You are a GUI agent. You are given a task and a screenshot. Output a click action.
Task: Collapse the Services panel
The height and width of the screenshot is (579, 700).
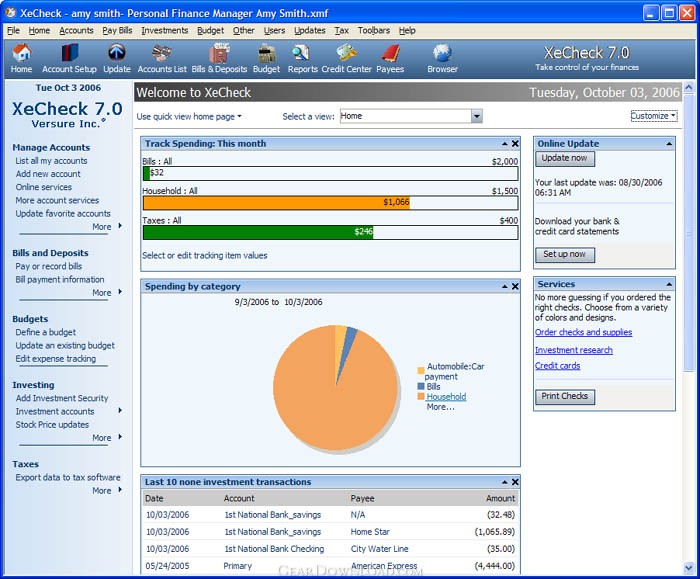point(669,284)
